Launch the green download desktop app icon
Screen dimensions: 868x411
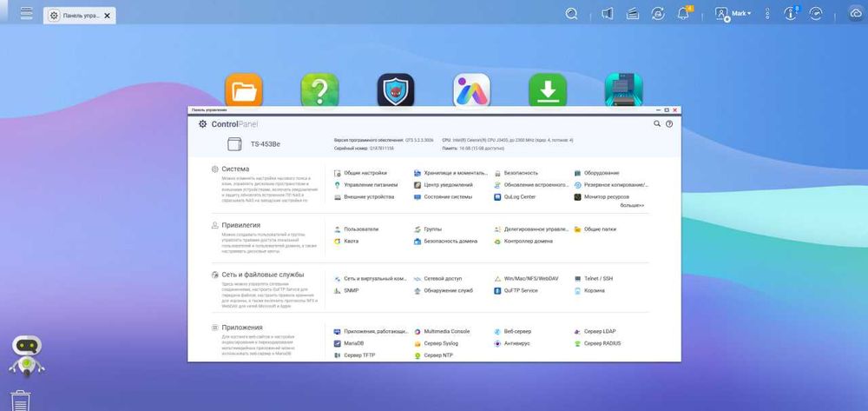(x=548, y=89)
